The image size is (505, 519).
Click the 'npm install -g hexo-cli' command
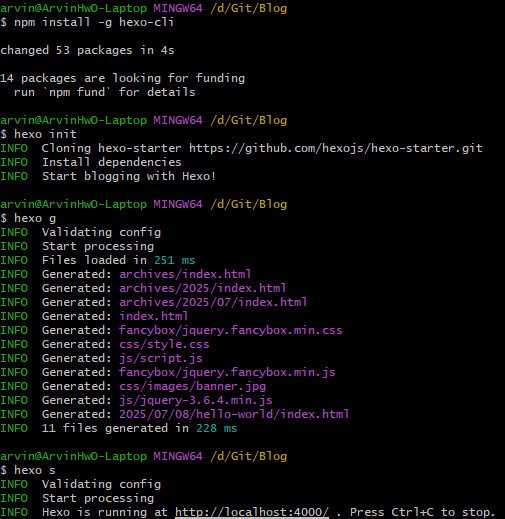coord(94,22)
